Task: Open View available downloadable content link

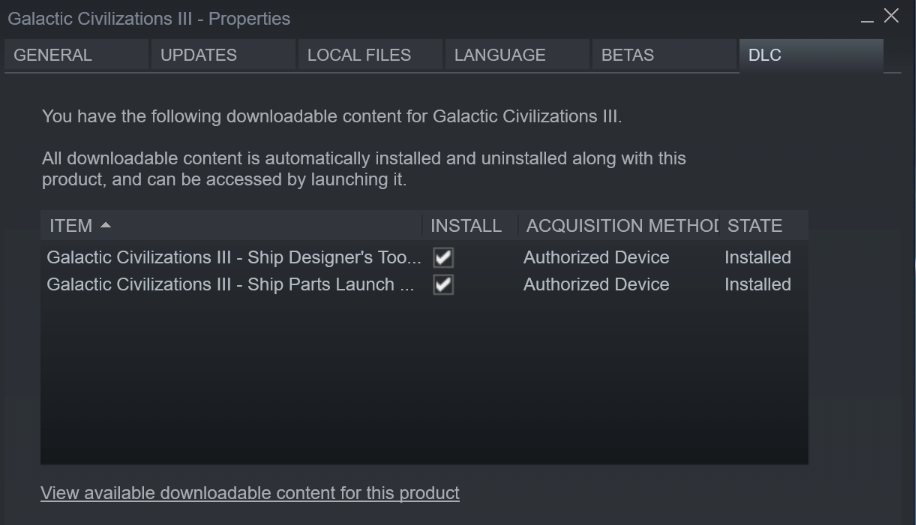Action: click(x=250, y=493)
